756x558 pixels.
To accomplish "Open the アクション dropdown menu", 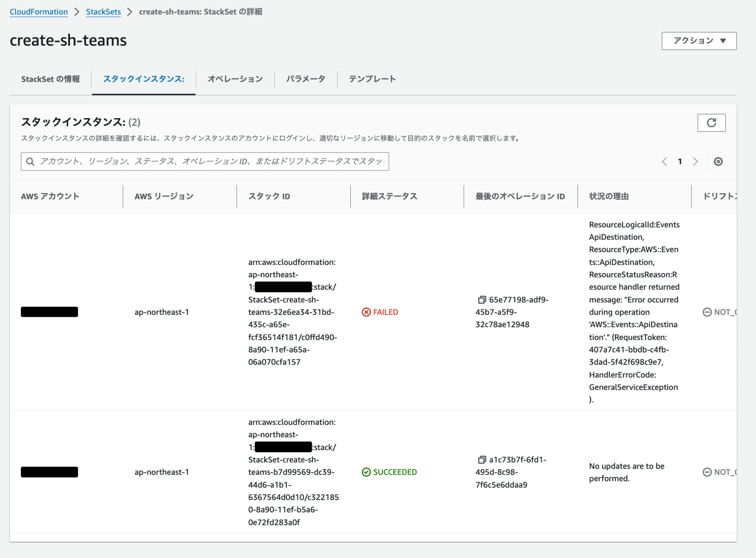I will point(699,41).
